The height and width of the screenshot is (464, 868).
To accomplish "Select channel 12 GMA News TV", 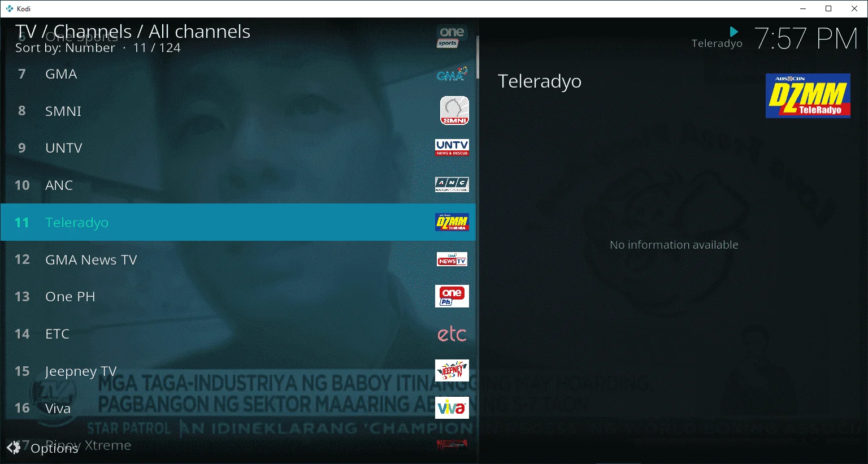I will (x=238, y=259).
